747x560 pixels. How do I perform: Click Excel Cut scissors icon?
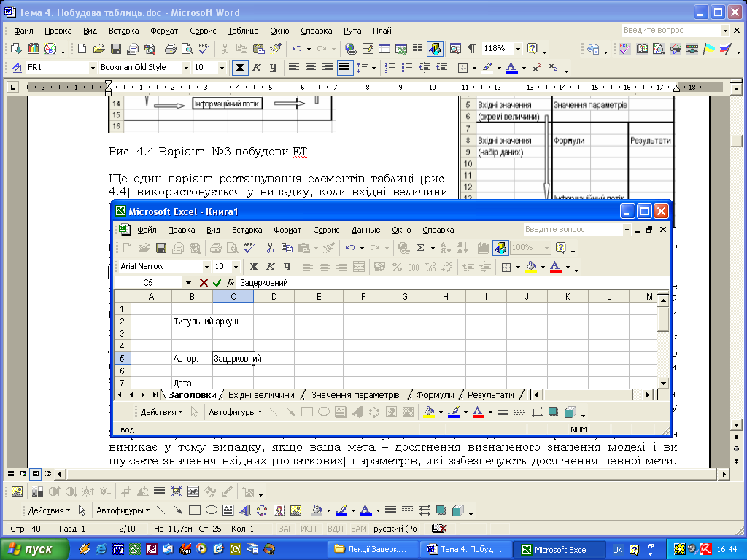pyautogui.click(x=270, y=248)
